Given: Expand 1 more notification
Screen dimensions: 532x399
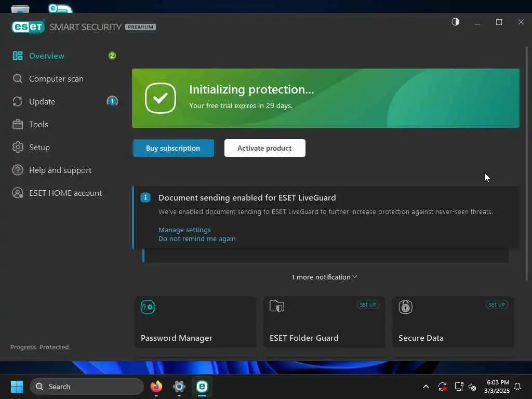Looking at the screenshot, I should pyautogui.click(x=324, y=277).
